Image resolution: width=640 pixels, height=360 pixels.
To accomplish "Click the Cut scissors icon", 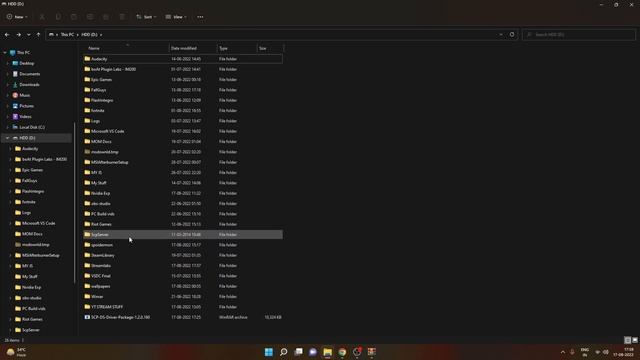I will tap(42, 17).
